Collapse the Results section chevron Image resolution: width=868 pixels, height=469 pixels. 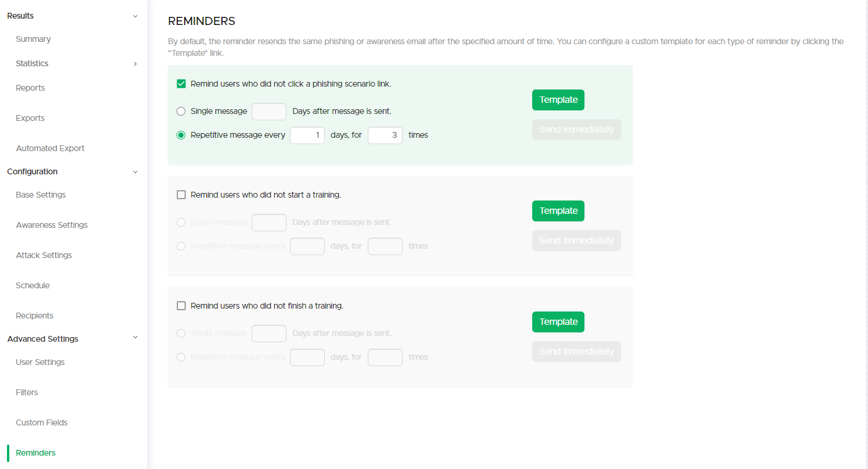[x=135, y=16]
